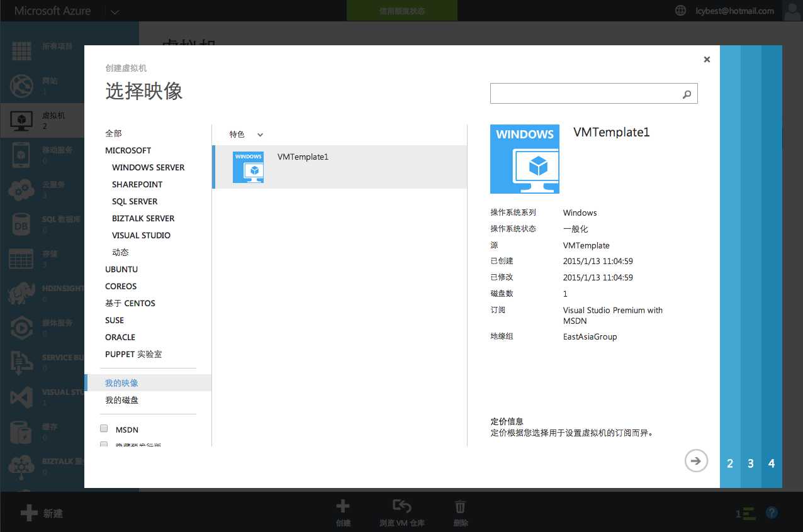The image size is (803, 532).
Task: Open the notifications list icon showing 1
Action: pyautogui.click(x=746, y=513)
